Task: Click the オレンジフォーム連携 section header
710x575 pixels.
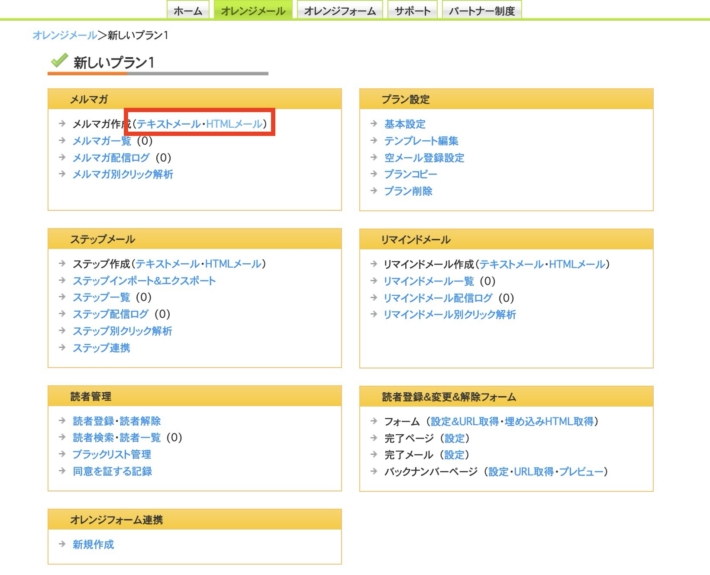Action: point(195,519)
